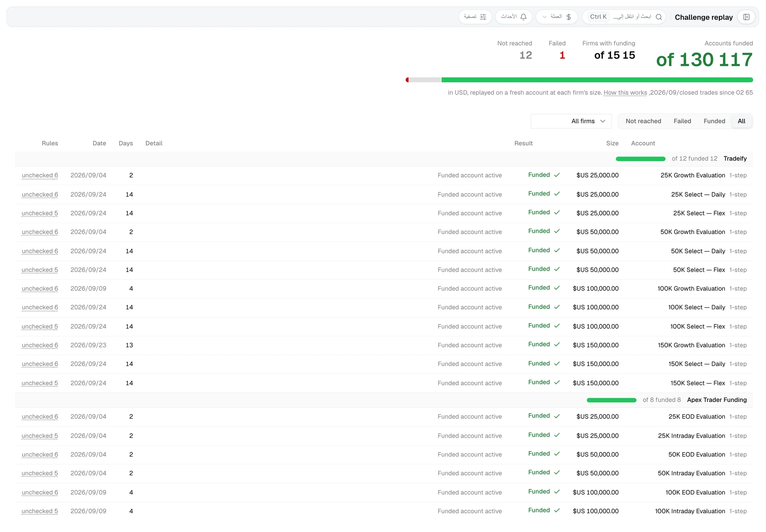The height and width of the screenshot is (532, 766).
Task: Sort by the Size column header
Action: point(612,143)
